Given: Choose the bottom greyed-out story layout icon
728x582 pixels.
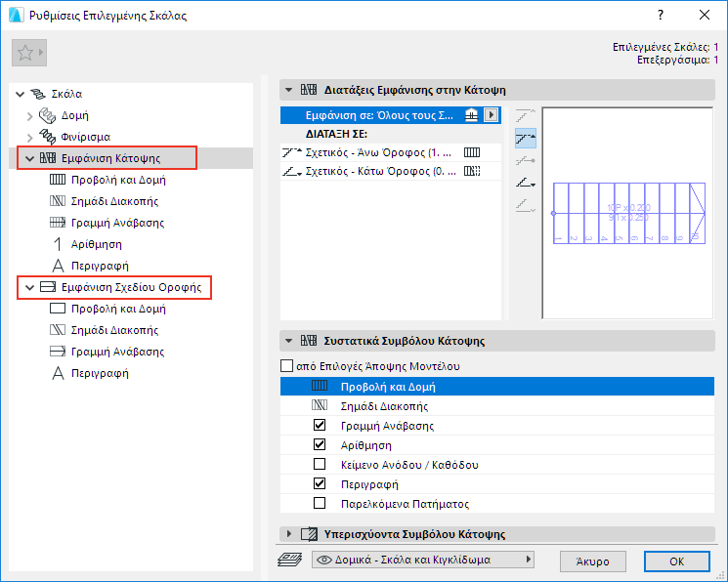Looking at the screenshot, I should [526, 205].
